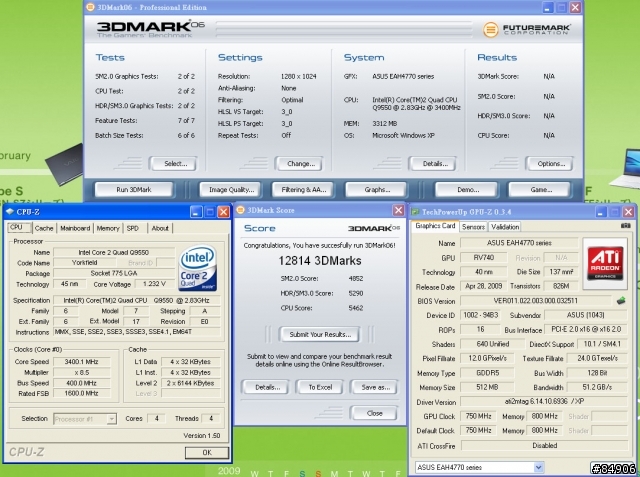Click OK in the CPU-Z window

[206, 451]
